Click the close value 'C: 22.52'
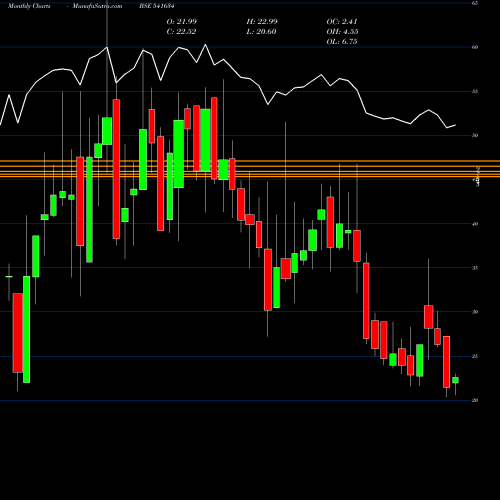Screen dimensions: 500x500 (x=181, y=32)
